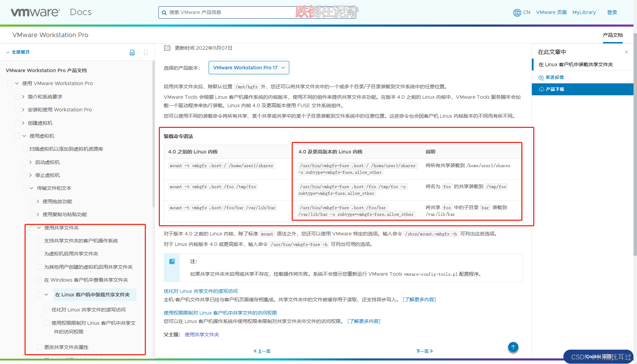The height and width of the screenshot is (364, 637).
Task: Open the VMware Workstation Pro 17 version dropdown
Action: click(x=249, y=68)
